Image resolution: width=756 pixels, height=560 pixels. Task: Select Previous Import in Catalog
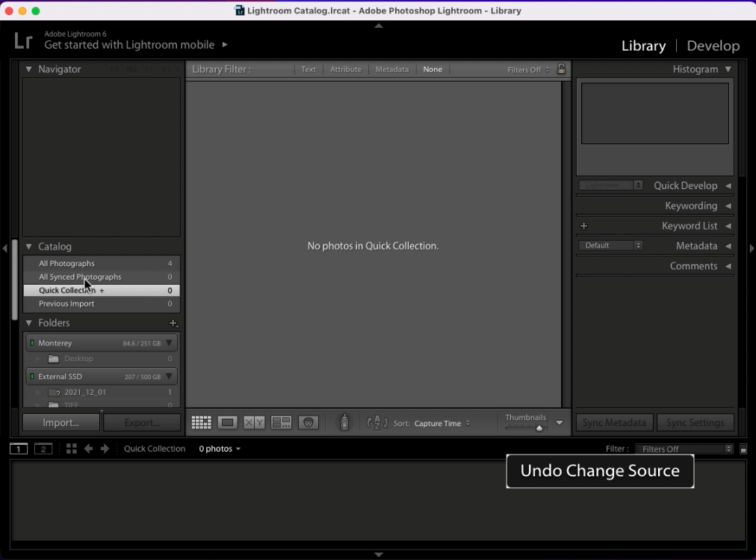coord(102,304)
